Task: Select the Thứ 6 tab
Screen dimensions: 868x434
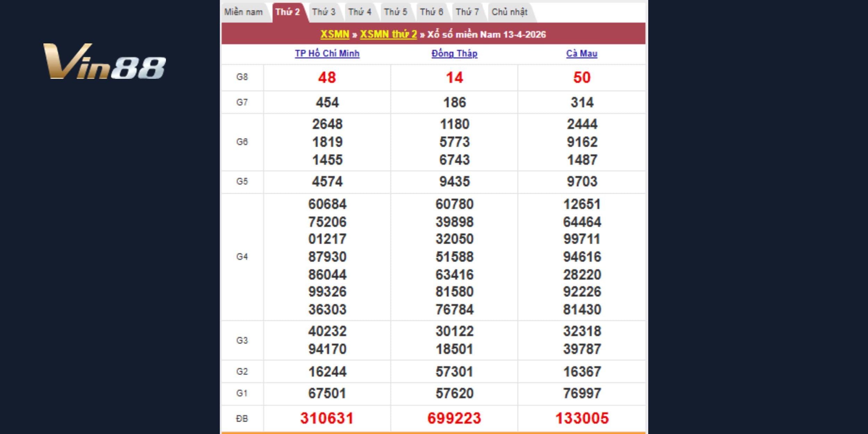Action: [x=432, y=12]
